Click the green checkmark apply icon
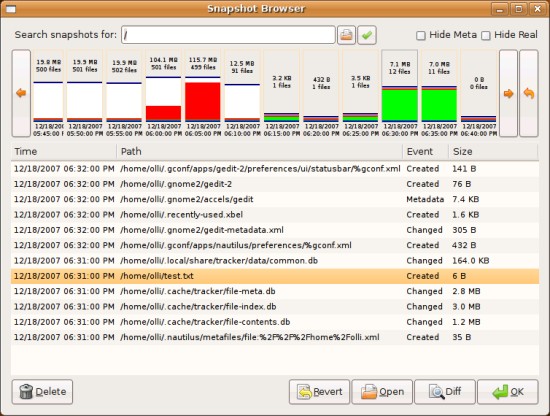The width and height of the screenshot is (550, 416). point(367,35)
